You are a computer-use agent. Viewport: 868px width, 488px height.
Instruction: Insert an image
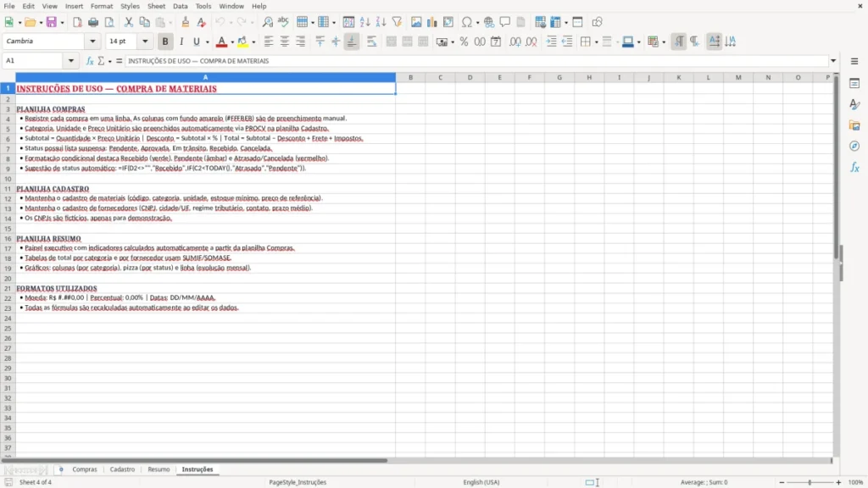pyautogui.click(x=416, y=22)
